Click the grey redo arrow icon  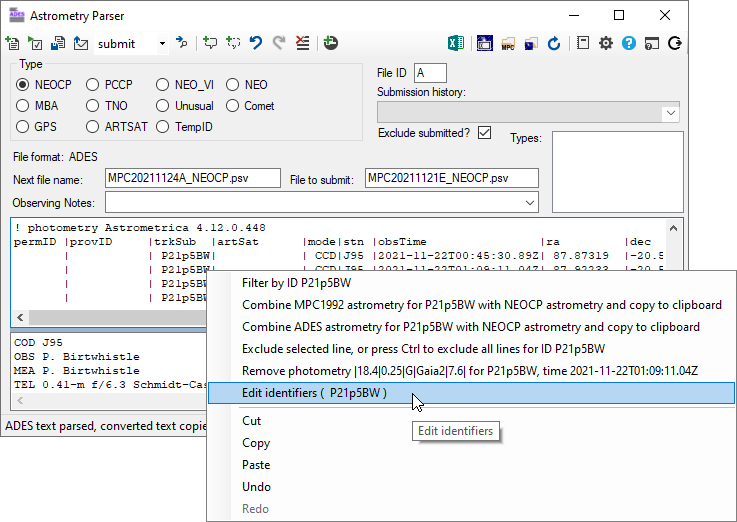point(279,43)
